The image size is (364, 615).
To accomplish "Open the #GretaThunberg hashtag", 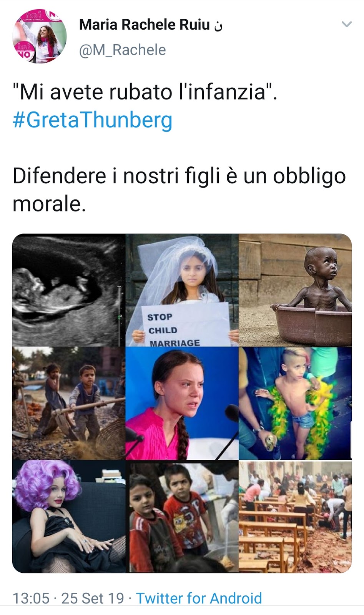I will click(x=92, y=120).
